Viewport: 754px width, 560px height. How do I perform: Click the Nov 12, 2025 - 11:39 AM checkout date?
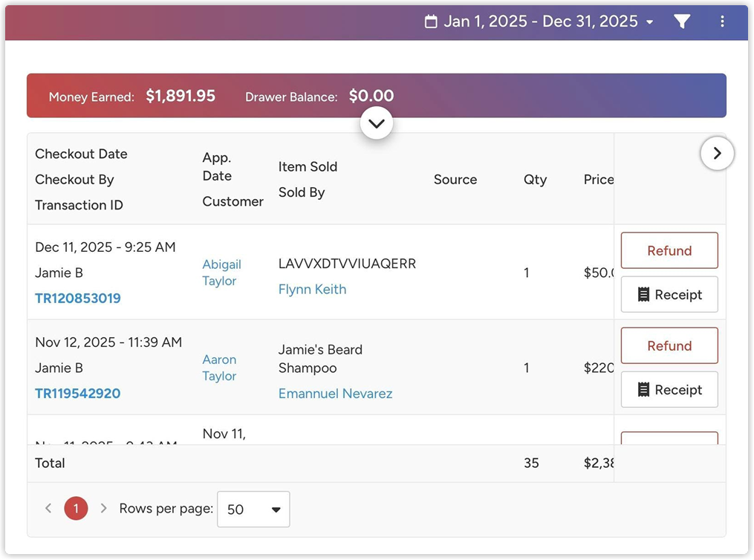[108, 342]
